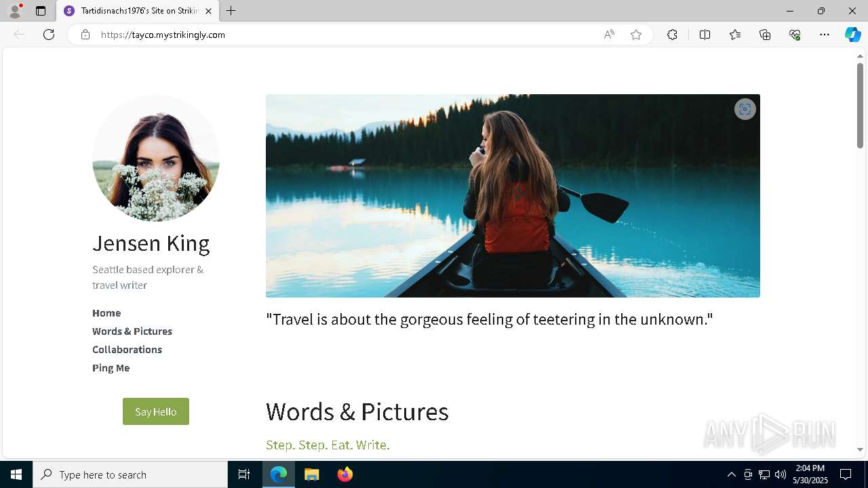Click visual search icon on the canoe photo
This screenshot has height=488, width=868.
(745, 109)
